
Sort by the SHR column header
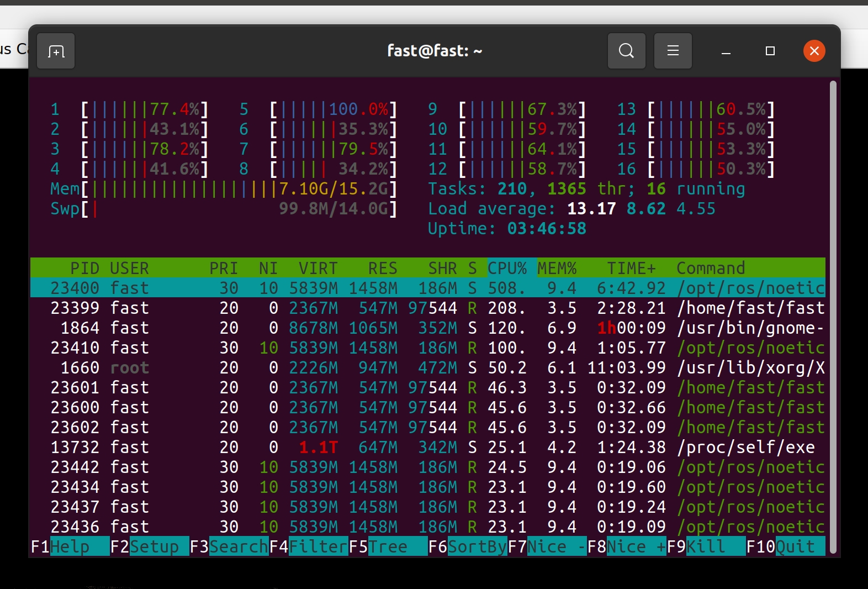tap(442, 268)
